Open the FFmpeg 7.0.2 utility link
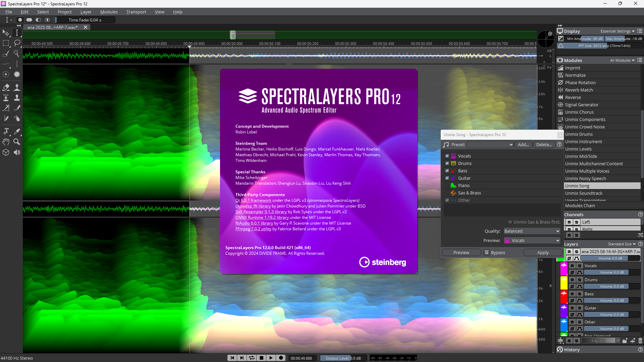This screenshot has width=644, height=362. pyautogui.click(x=253, y=229)
